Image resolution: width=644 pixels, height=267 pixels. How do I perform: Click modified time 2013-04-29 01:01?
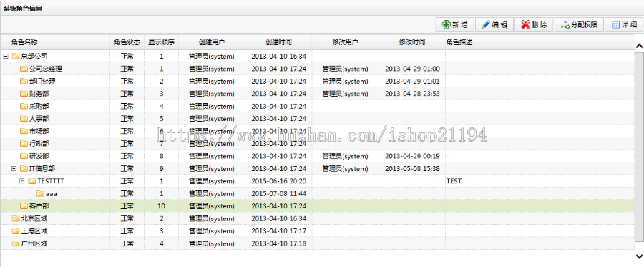pyautogui.click(x=412, y=82)
